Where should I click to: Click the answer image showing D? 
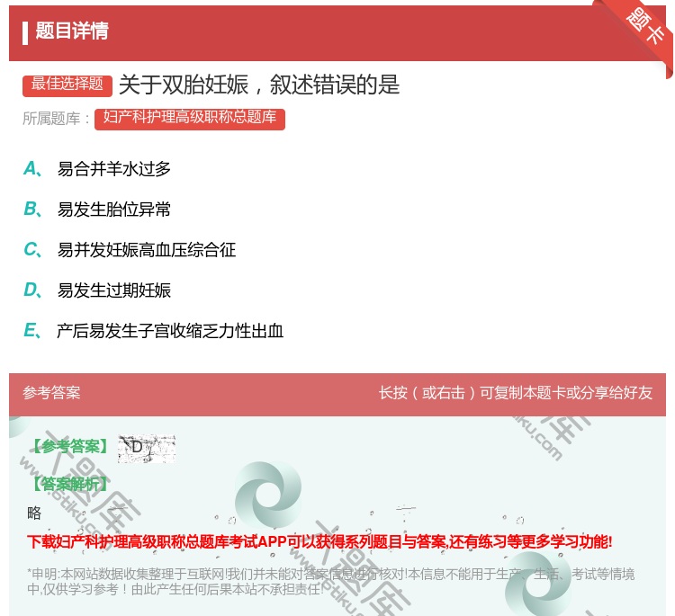(x=147, y=448)
